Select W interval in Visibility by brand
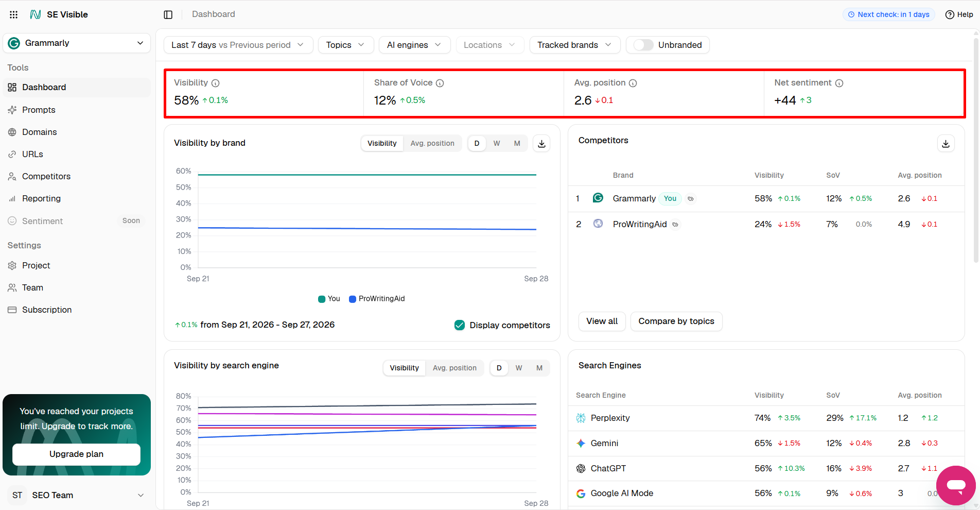Image resolution: width=980 pixels, height=510 pixels. click(x=497, y=144)
